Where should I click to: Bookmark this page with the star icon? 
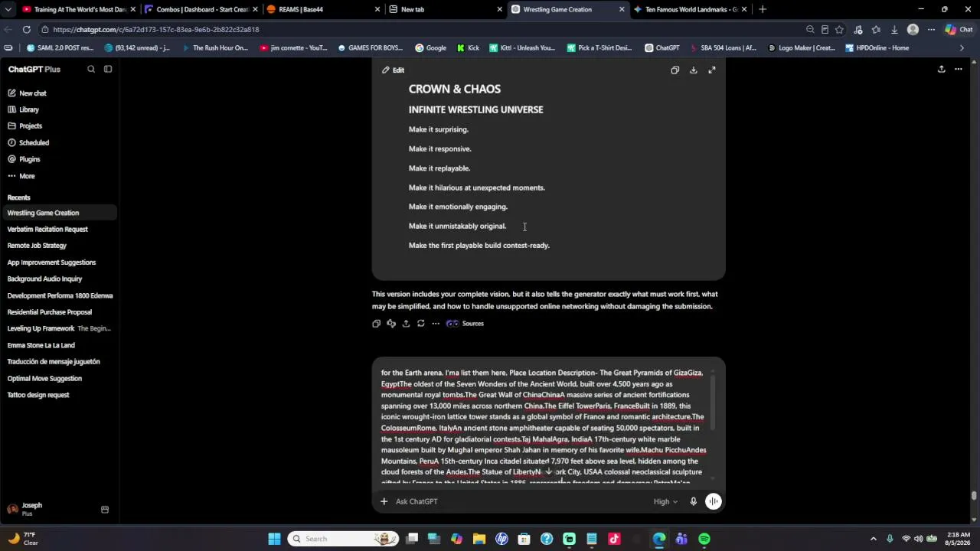839,29
